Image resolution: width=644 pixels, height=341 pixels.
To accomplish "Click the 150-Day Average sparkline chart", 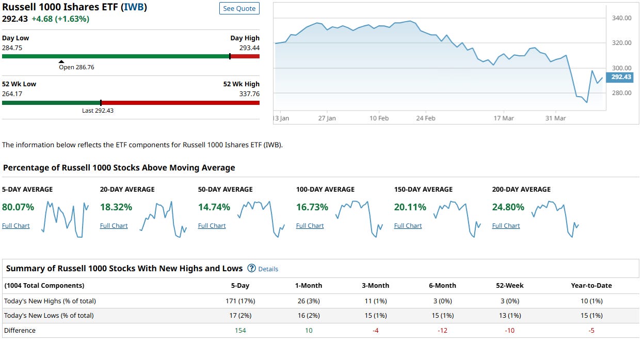I will point(457,219).
